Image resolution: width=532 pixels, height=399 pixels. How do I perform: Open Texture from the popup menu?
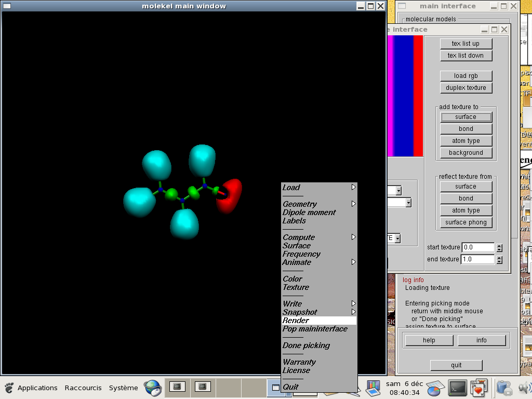[x=319, y=287]
